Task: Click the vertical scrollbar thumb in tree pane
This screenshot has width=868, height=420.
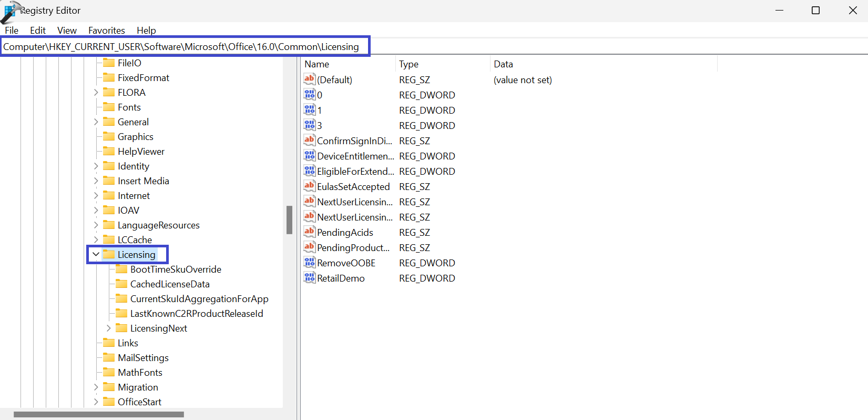Action: 289,219
